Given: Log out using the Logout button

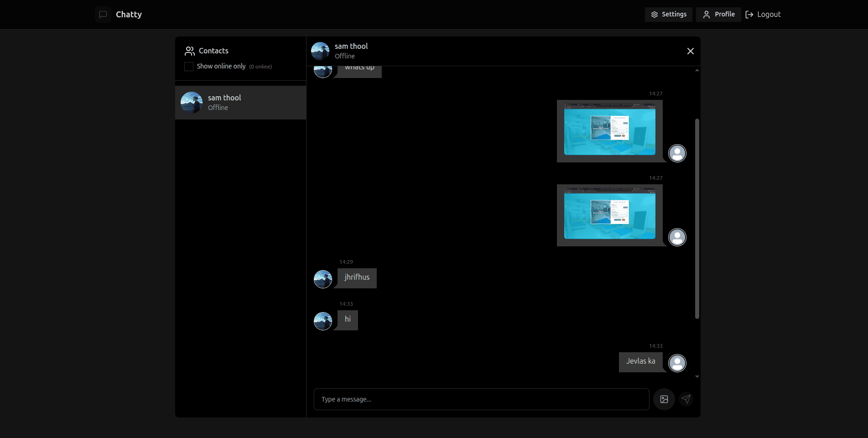Looking at the screenshot, I should (763, 15).
